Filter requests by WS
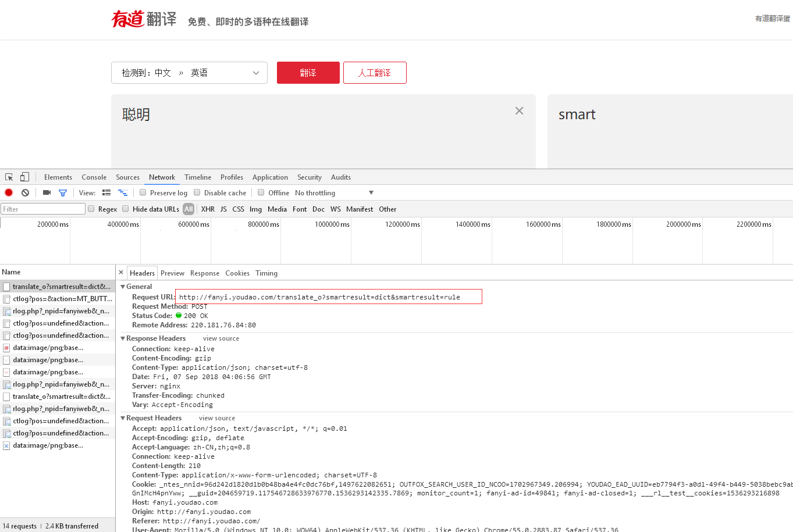Image resolution: width=793 pixels, height=532 pixels. point(336,209)
